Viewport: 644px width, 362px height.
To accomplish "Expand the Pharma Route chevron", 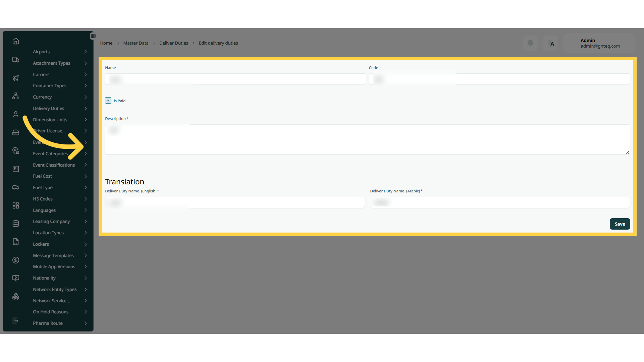I will pyautogui.click(x=86, y=323).
